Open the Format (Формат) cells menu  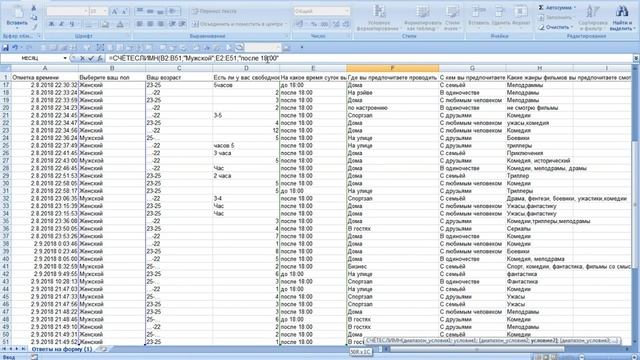520,16
